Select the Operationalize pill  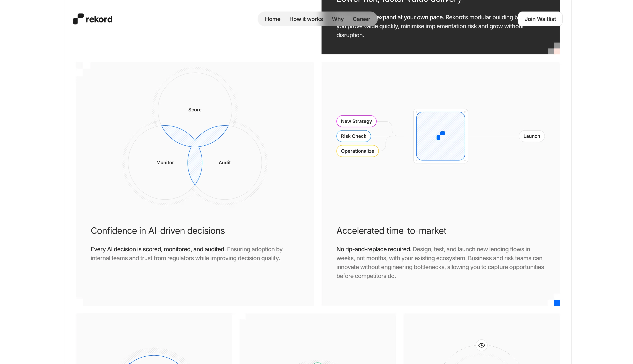357,151
